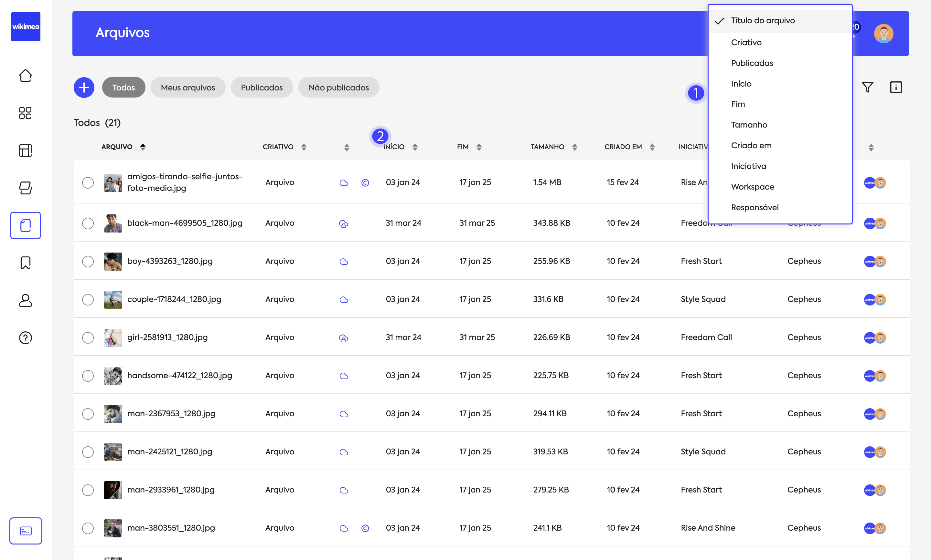Click the dashboard grid icon in sidebar

25,113
